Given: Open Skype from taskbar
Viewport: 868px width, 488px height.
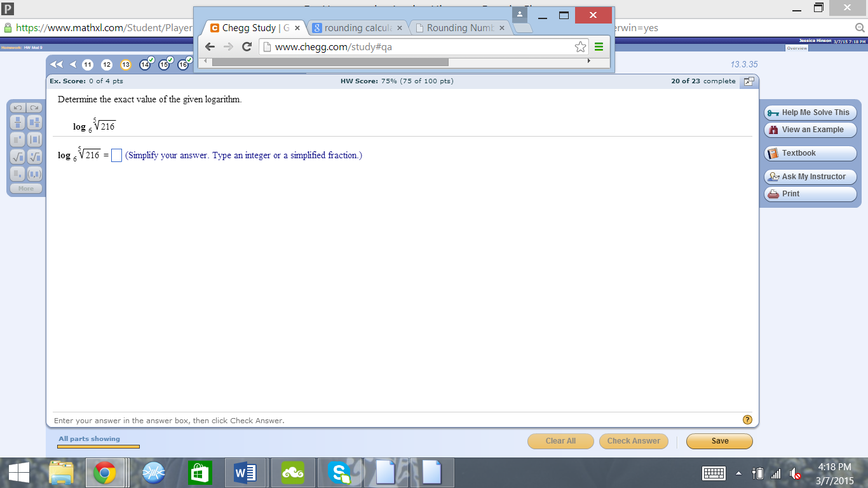Looking at the screenshot, I should click(339, 473).
